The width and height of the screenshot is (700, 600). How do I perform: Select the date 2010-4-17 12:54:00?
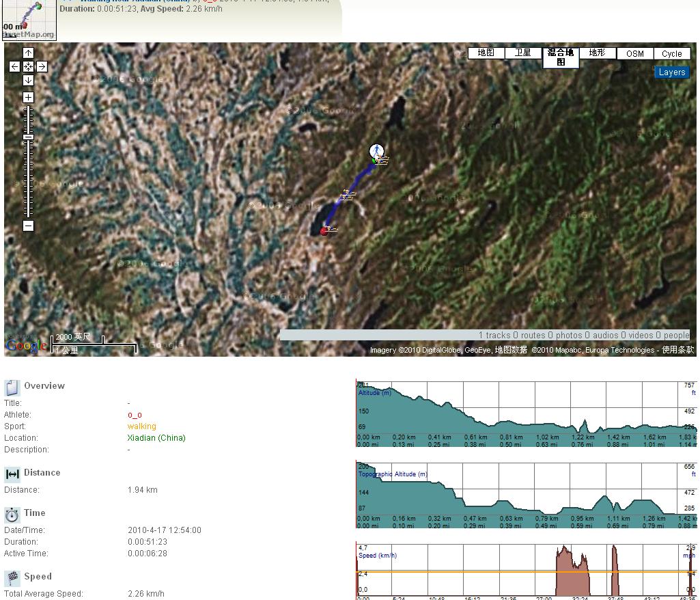coord(165,530)
